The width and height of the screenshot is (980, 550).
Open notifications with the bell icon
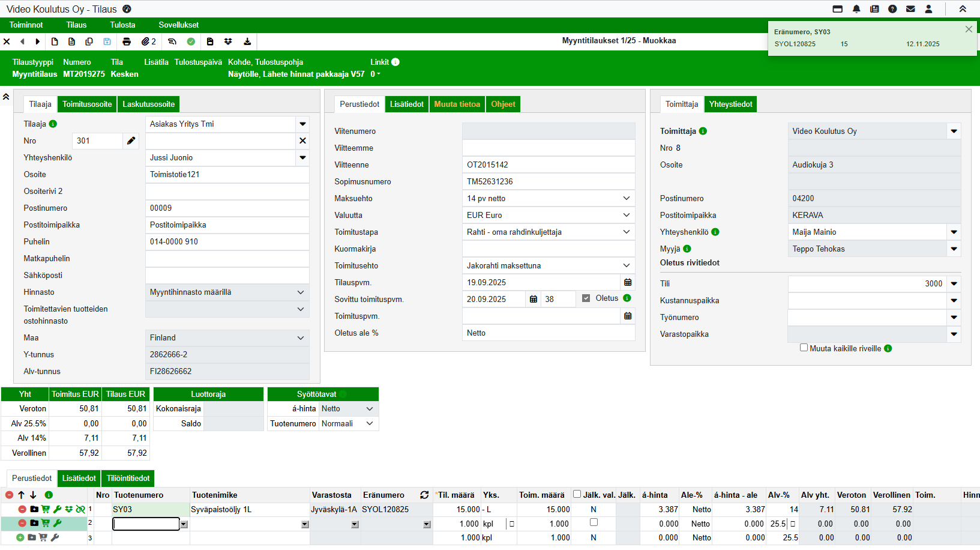(856, 9)
